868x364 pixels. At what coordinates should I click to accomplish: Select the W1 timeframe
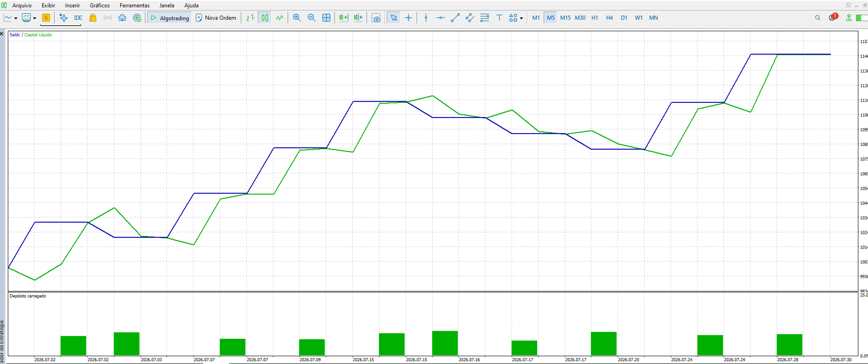[639, 18]
